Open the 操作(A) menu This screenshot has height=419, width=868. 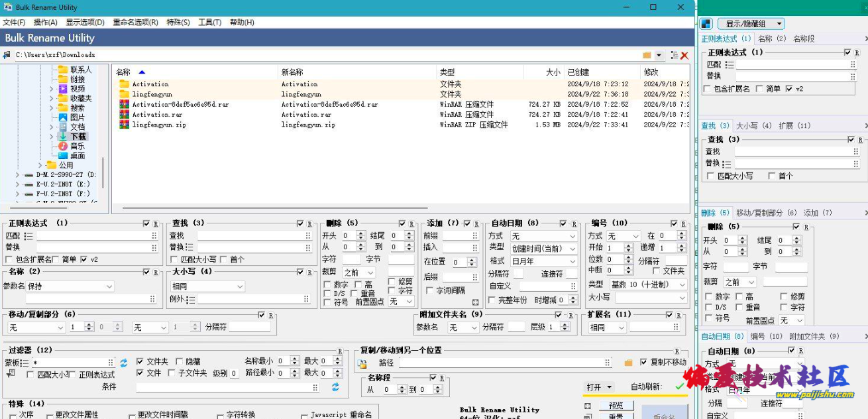(x=46, y=22)
